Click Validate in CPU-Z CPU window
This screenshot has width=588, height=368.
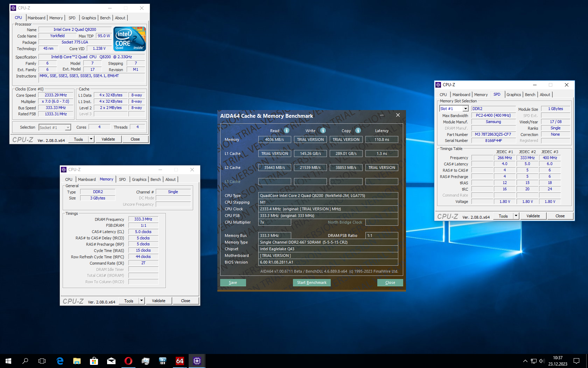108,139
